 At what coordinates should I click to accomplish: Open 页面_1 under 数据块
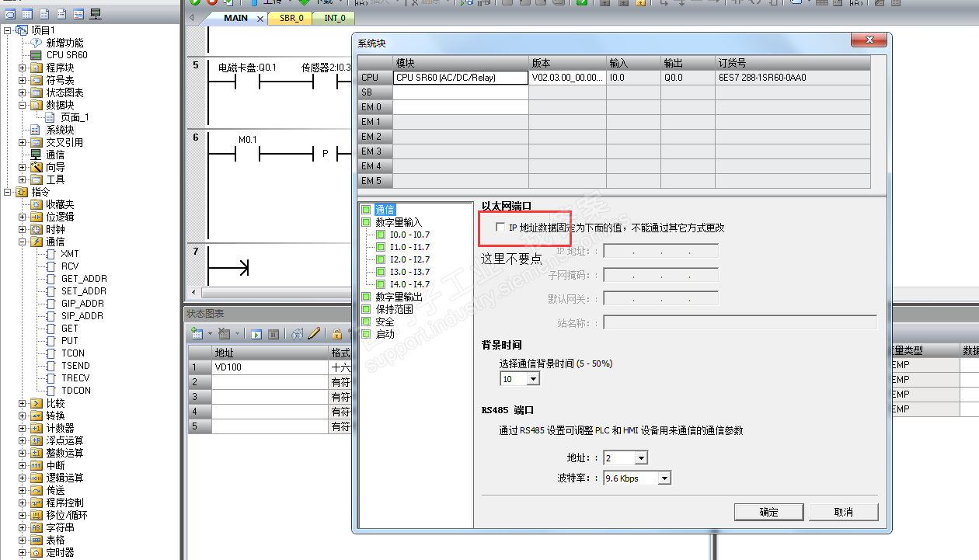point(75,117)
